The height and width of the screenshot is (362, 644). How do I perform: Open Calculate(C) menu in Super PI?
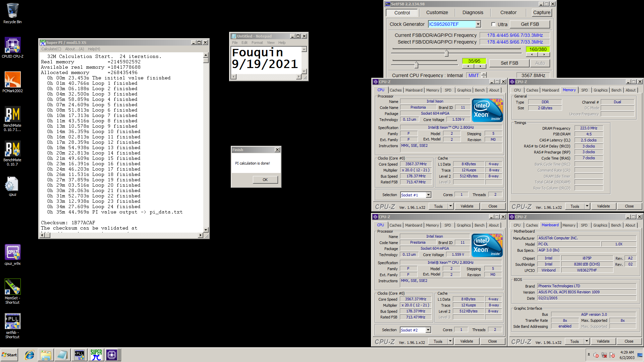point(51,49)
